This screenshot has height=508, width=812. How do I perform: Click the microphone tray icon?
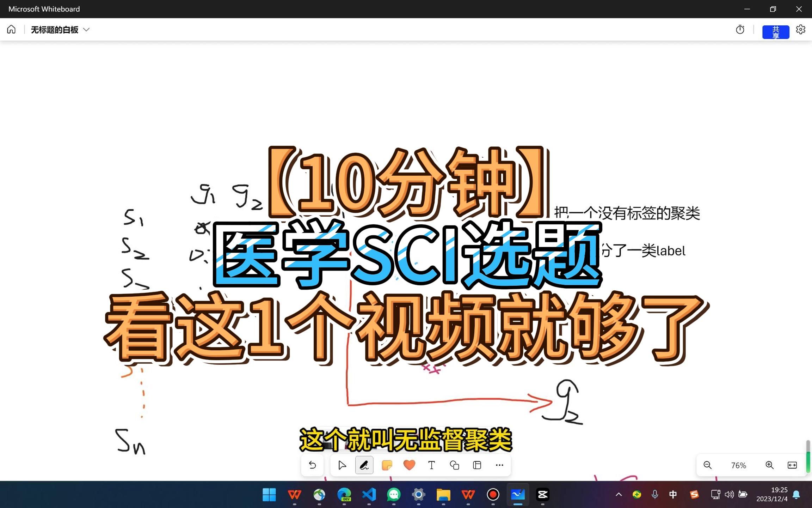(655, 495)
